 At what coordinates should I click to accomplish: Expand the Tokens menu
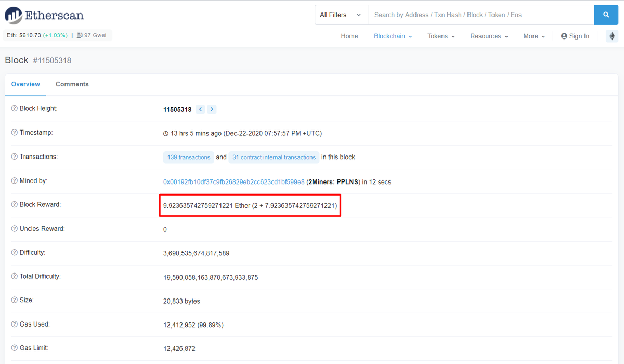(x=441, y=36)
